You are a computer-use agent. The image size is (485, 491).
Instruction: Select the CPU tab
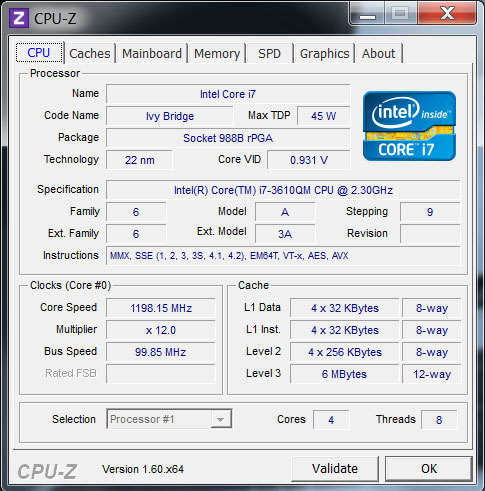tap(39, 52)
